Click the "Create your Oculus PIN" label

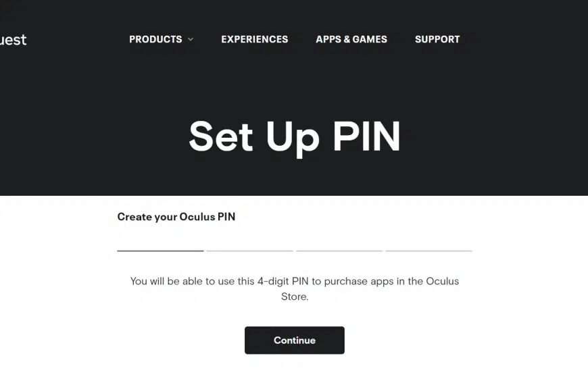click(176, 217)
